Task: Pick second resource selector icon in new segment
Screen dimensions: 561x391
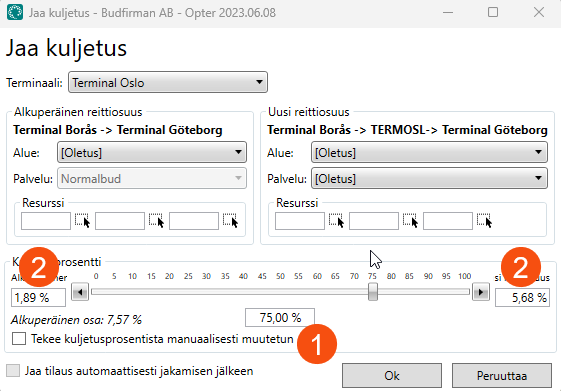Action: pyautogui.click(x=410, y=221)
